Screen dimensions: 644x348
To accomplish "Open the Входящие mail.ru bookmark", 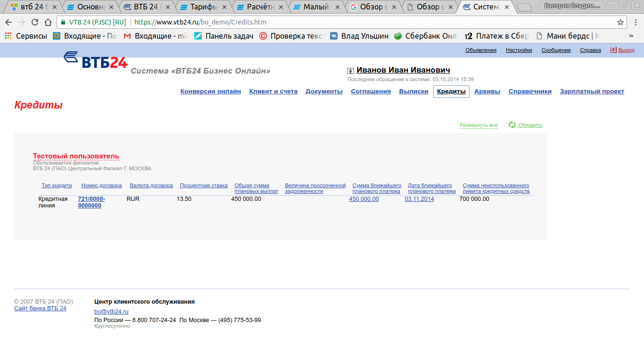I will point(85,36).
